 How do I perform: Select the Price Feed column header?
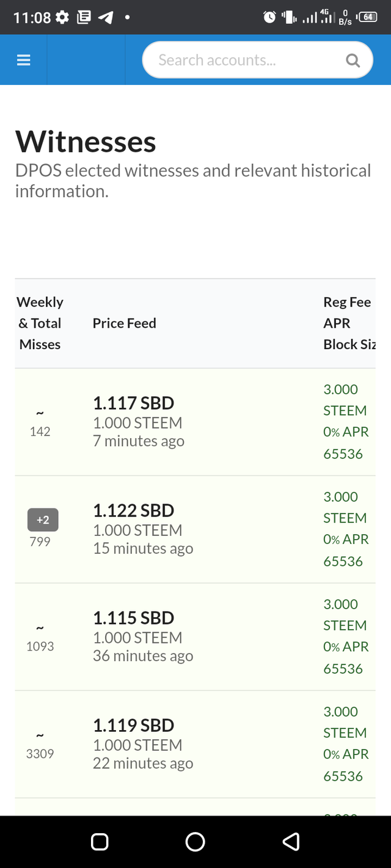125,323
